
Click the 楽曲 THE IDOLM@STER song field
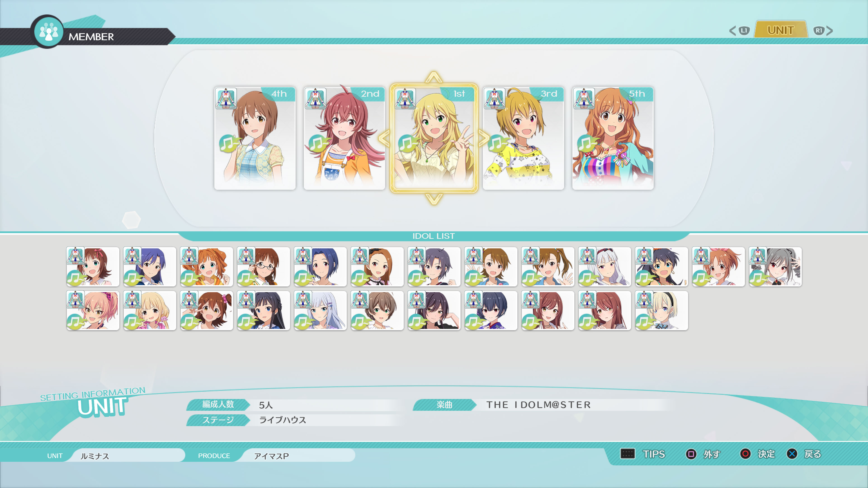(x=538, y=404)
